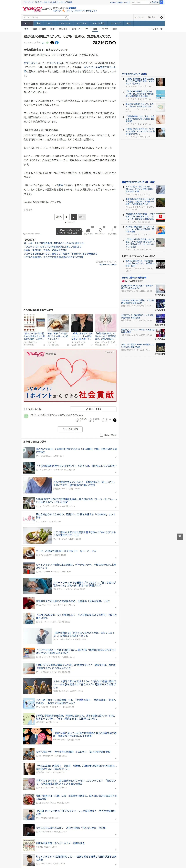
Task: Click the コメントを書く button
Action: [93, 409]
